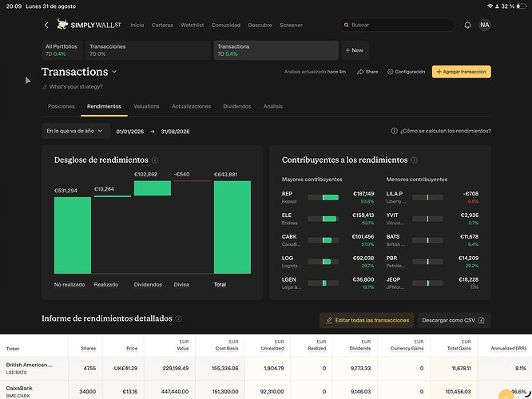Expand the Transactions portfolio title dropdown

click(114, 72)
